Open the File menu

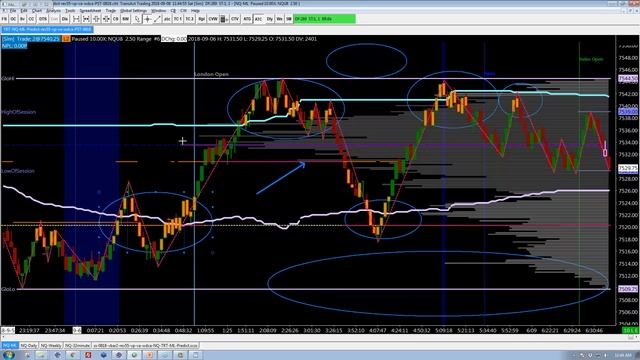(x=13, y=11)
